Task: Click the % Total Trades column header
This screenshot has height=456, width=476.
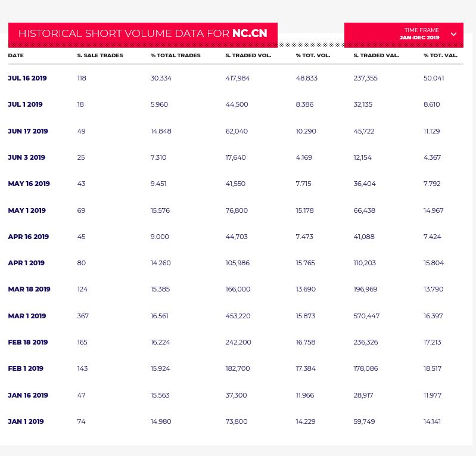Action: 175,55
